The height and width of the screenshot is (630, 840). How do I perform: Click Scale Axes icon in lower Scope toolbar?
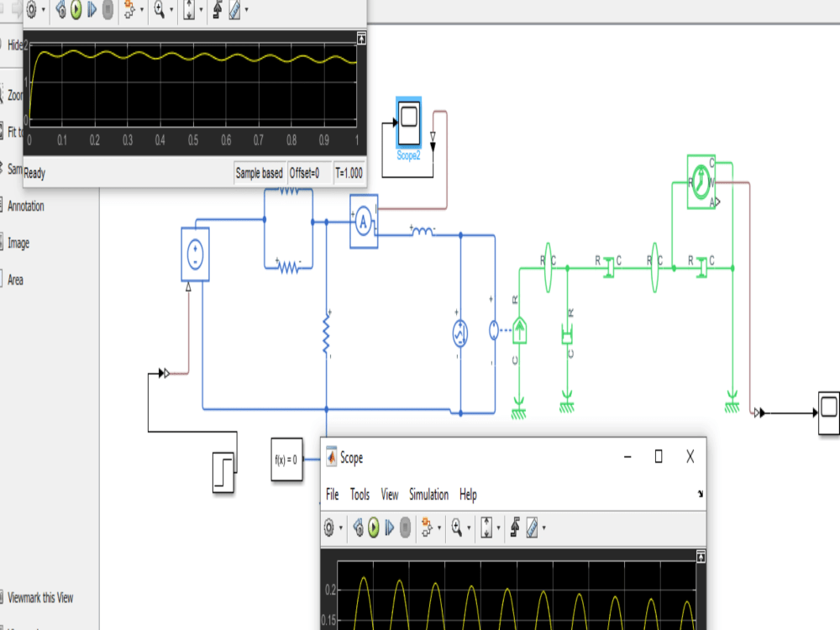[486, 528]
